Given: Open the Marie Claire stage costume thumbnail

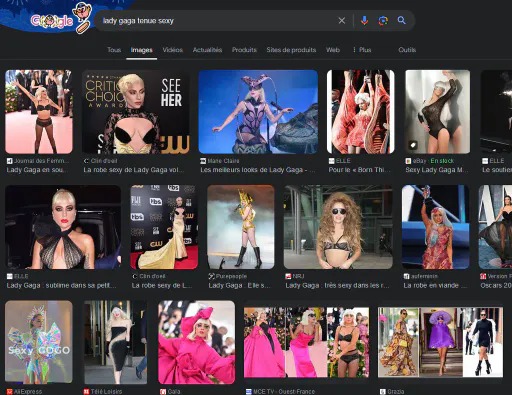Looking at the screenshot, I should 258,112.
